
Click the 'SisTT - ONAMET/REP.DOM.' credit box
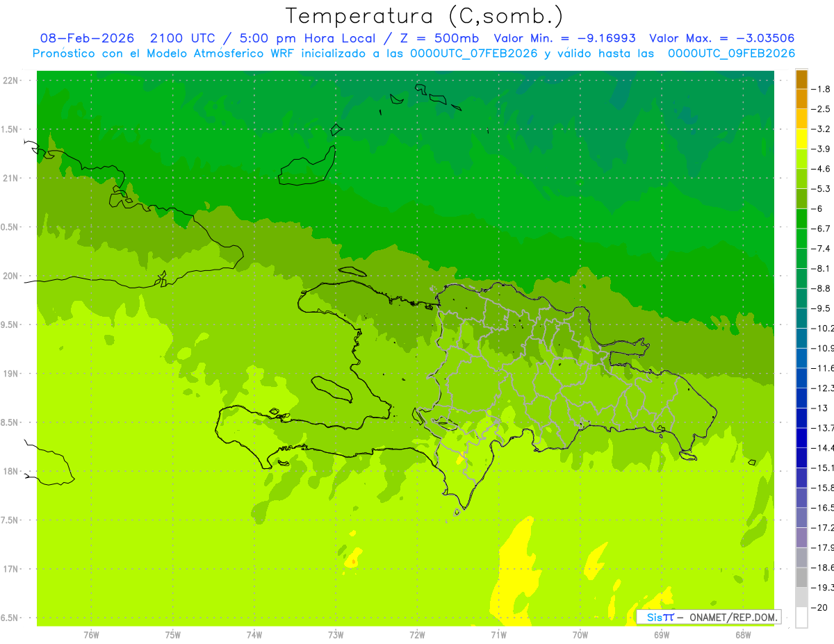coord(709,617)
